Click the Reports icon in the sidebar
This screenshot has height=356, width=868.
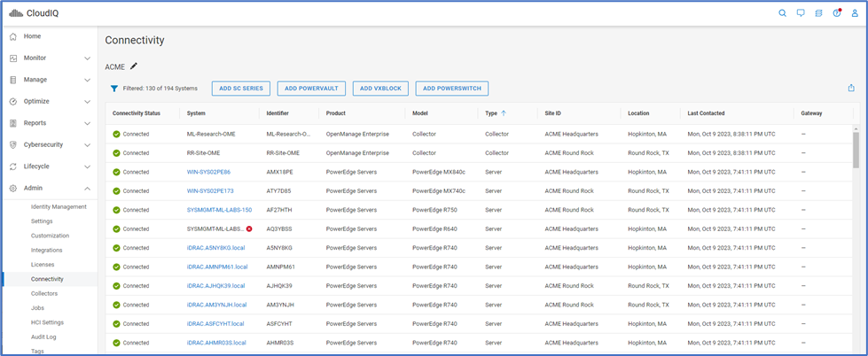(x=13, y=123)
